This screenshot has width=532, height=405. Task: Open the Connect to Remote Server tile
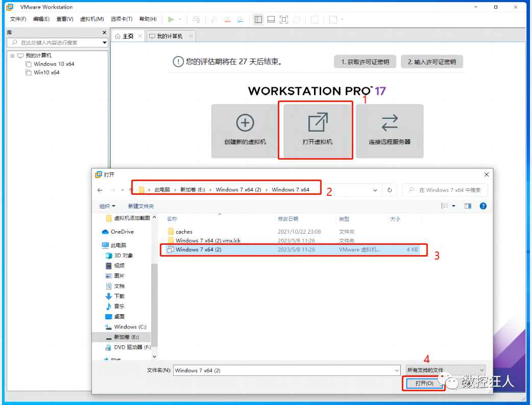click(x=390, y=131)
